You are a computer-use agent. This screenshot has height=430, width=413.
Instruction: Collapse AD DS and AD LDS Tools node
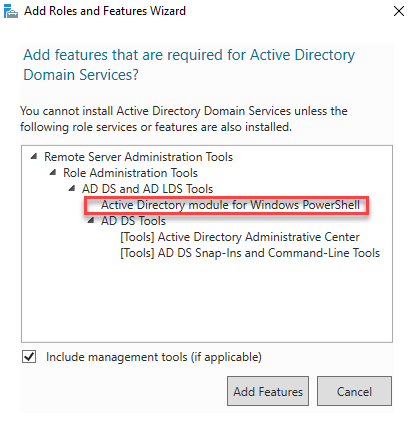tap(72, 188)
